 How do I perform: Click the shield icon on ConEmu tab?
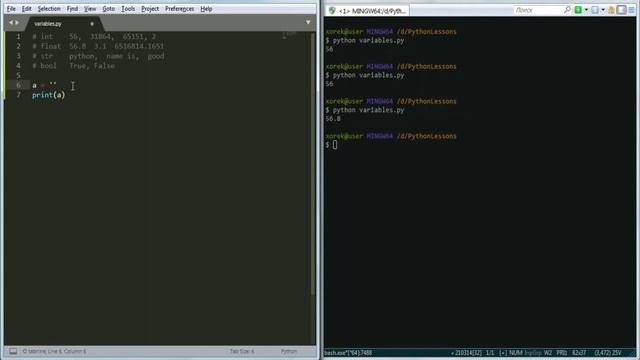[332, 11]
